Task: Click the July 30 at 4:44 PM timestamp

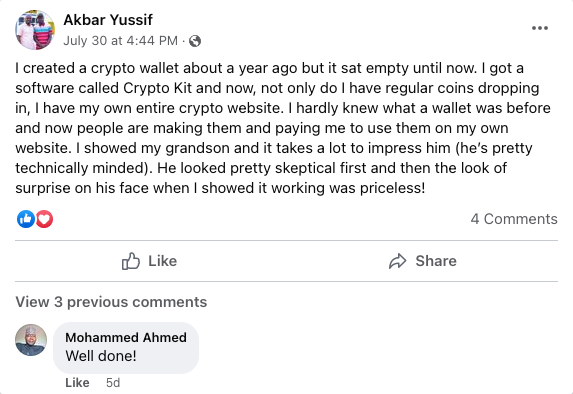Action: pos(121,41)
